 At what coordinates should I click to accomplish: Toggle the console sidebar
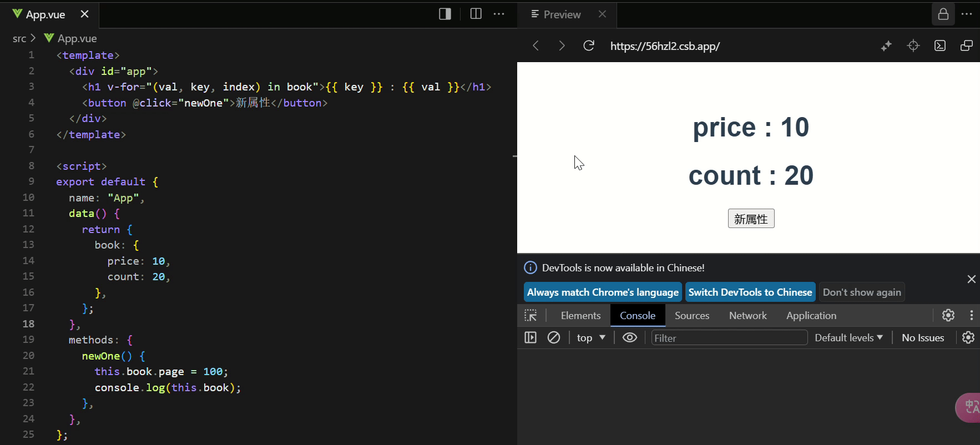[531, 337]
